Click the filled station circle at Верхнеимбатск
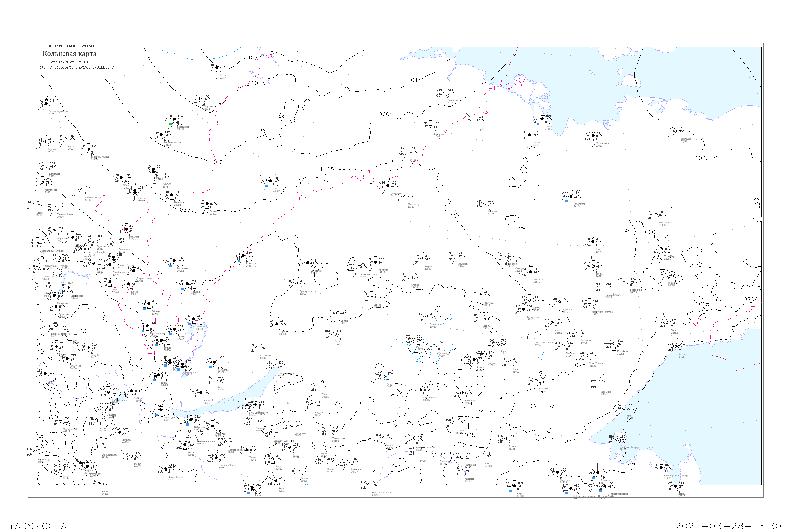This screenshot has width=798, height=532. (161, 135)
